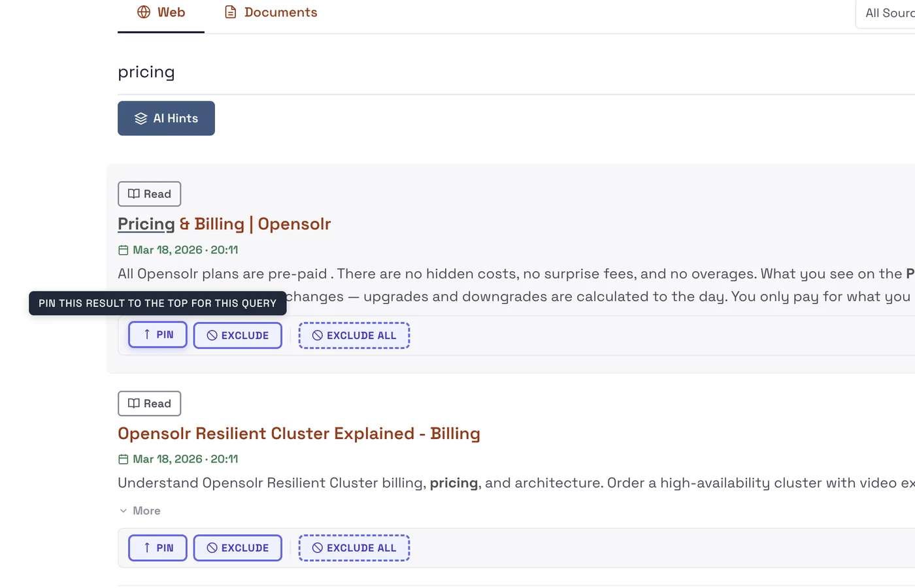Image resolution: width=915 pixels, height=588 pixels.
Task: Collapse the More chevron on the second result
Action: click(x=124, y=510)
